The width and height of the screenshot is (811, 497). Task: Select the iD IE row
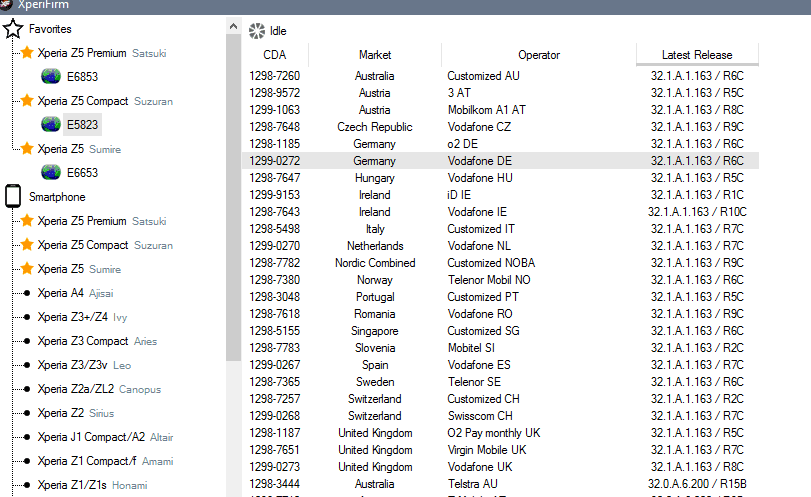(x=500, y=195)
